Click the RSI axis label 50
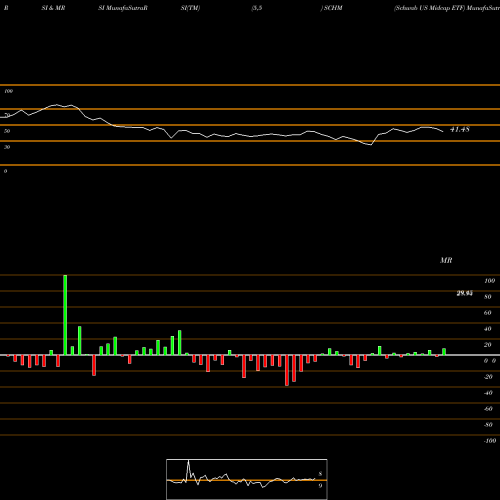The image size is (500, 500). 7,131
